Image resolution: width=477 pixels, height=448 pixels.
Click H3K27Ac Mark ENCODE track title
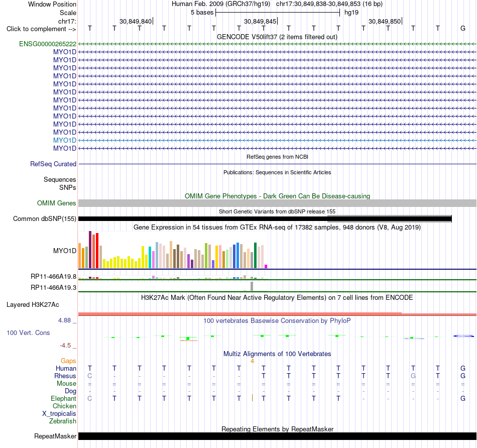click(x=277, y=298)
